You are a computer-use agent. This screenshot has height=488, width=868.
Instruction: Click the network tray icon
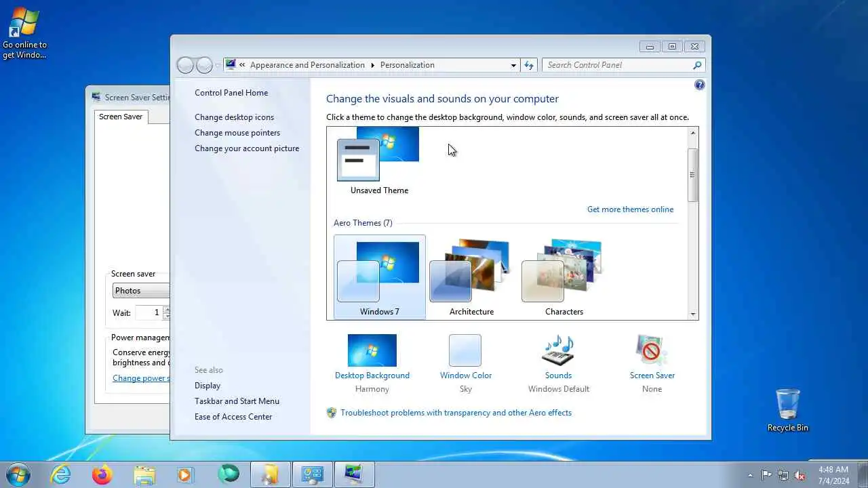pyautogui.click(x=783, y=475)
